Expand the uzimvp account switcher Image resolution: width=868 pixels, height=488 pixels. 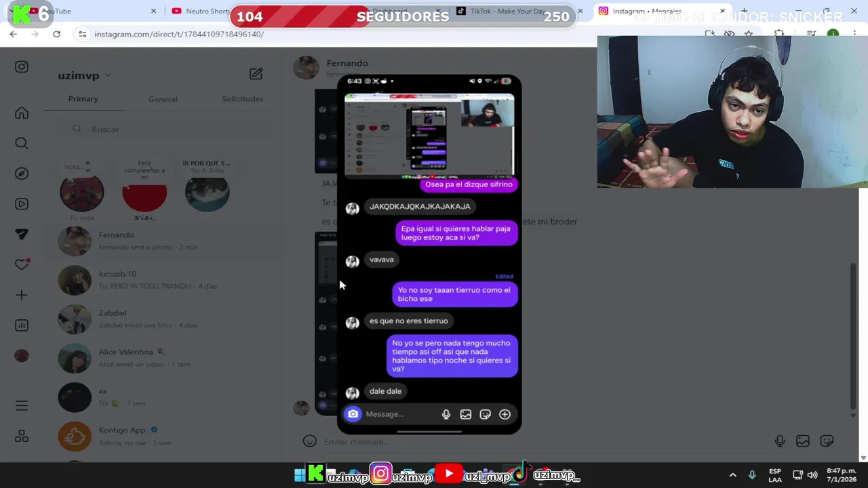[85, 75]
